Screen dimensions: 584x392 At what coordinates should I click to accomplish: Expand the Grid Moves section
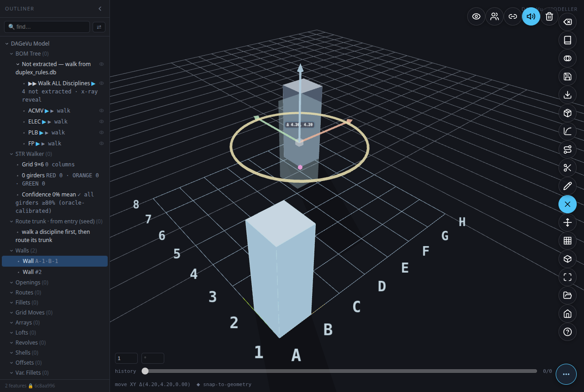click(x=11, y=313)
